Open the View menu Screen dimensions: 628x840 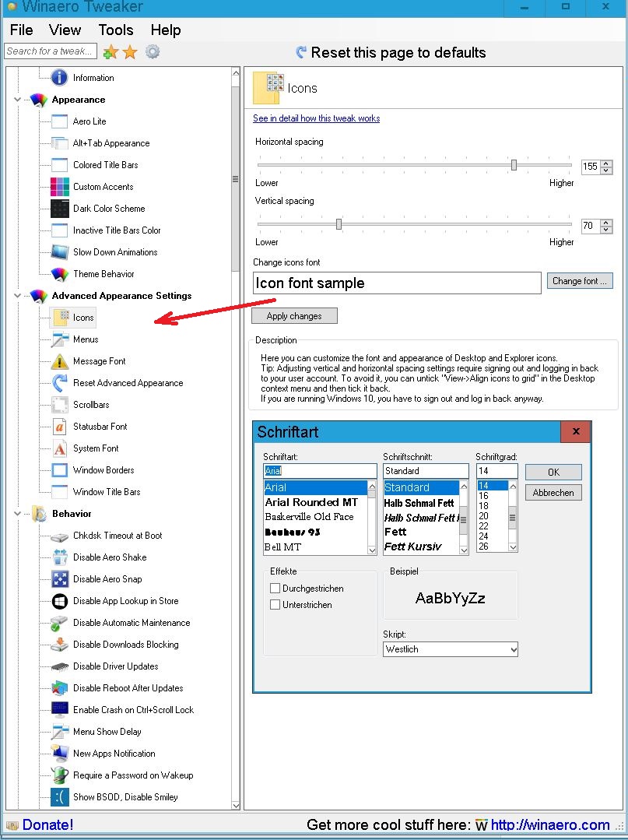[65, 30]
